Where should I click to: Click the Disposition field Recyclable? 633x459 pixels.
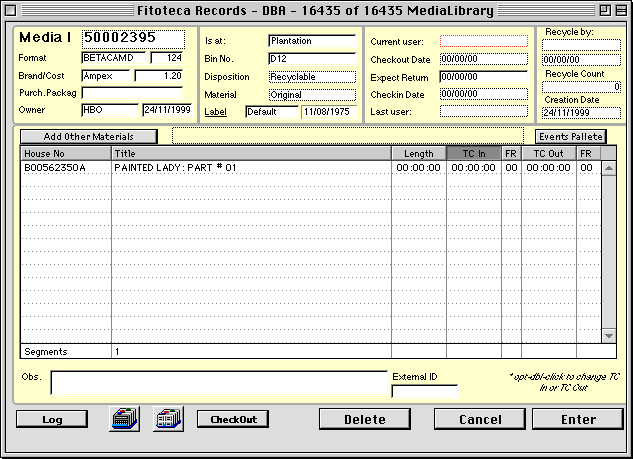click(x=312, y=77)
